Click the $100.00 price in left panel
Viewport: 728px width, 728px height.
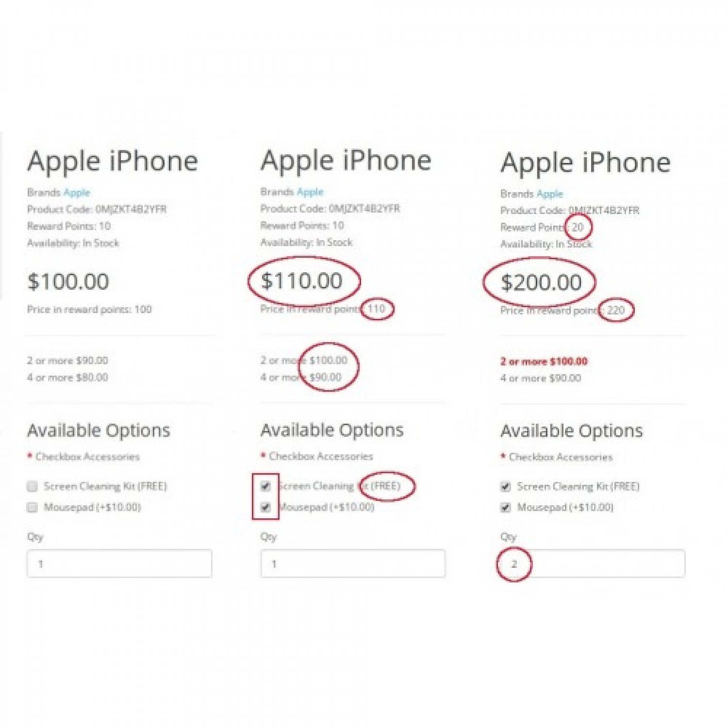click(68, 281)
